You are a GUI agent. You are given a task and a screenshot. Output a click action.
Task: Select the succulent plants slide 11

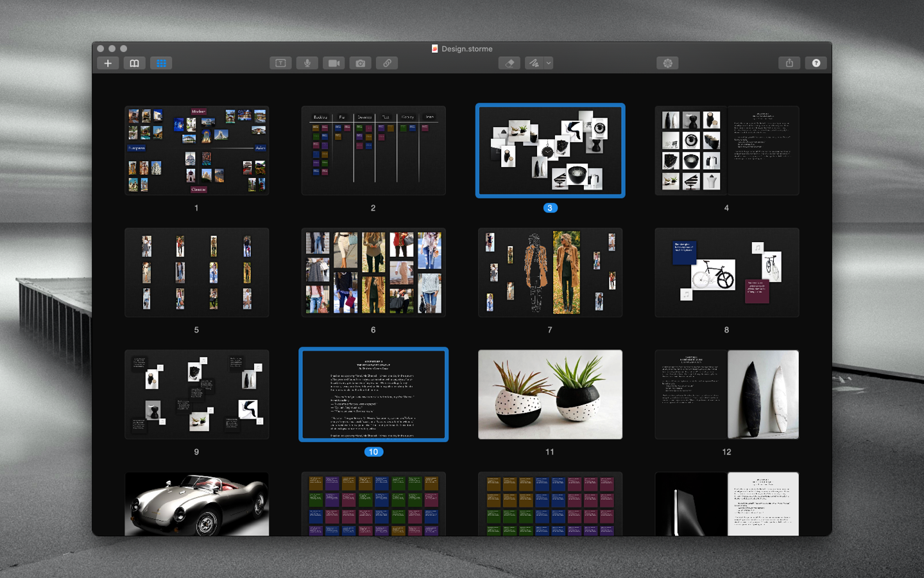click(549, 394)
